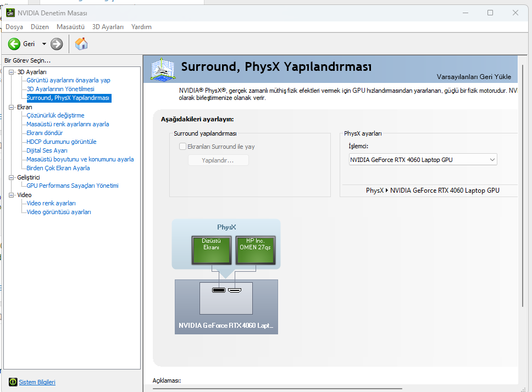The width and height of the screenshot is (532, 392).
Task: Open the Sistem Bilgileri link
Action: click(37, 382)
